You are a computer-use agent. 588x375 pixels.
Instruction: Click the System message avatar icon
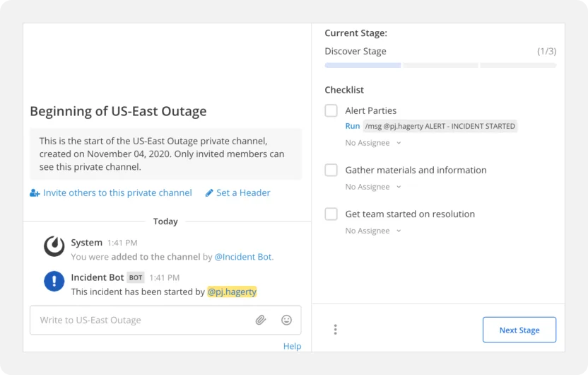point(54,246)
